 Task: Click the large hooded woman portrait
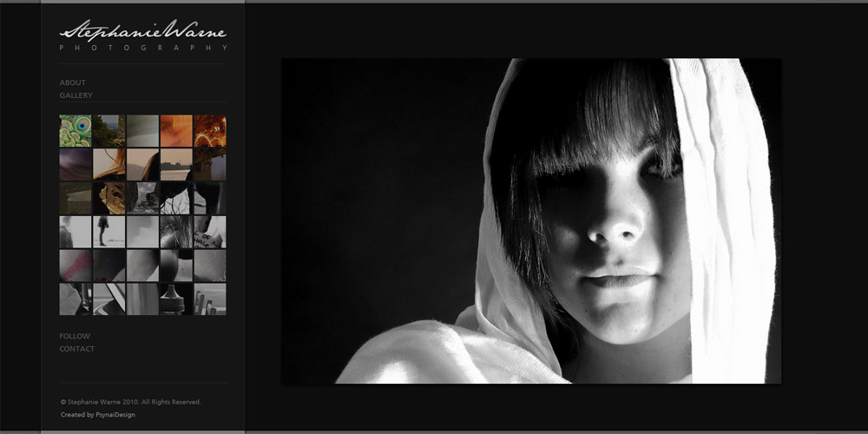530,220
